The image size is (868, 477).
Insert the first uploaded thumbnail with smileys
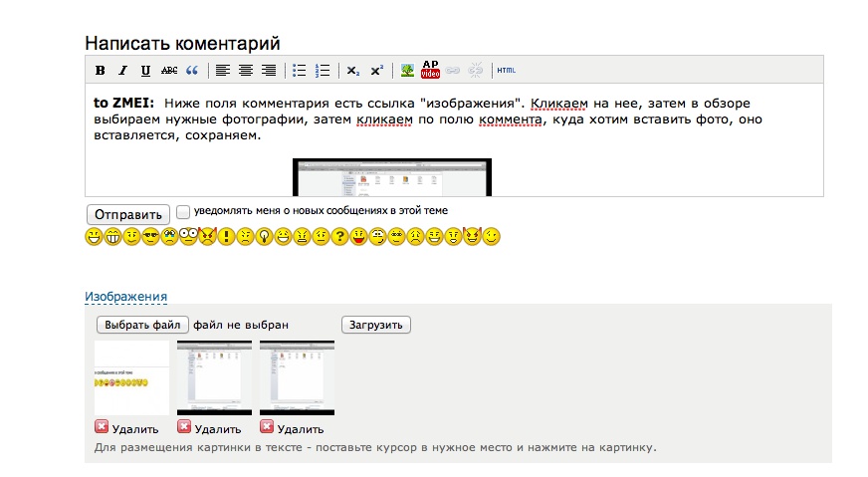[x=131, y=377]
